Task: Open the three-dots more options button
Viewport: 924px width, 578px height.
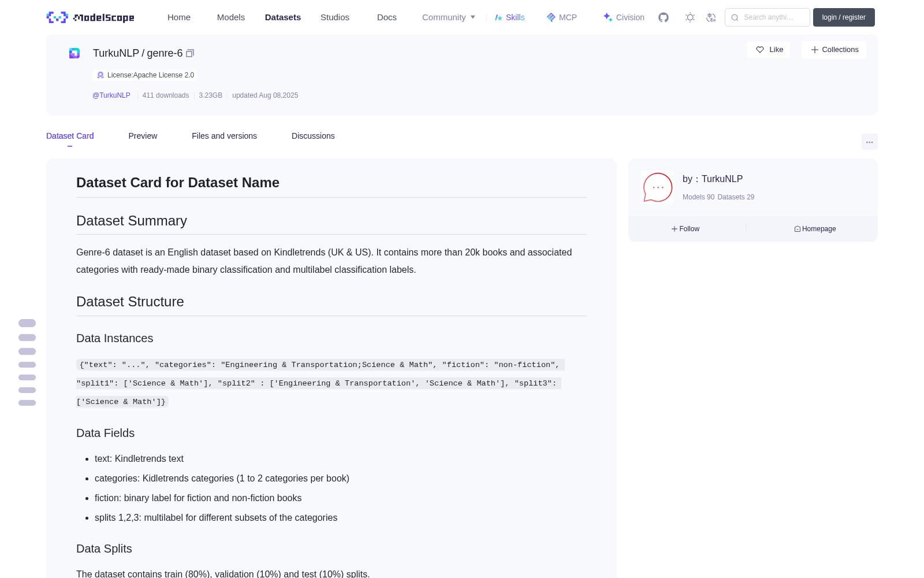Action: (x=870, y=142)
